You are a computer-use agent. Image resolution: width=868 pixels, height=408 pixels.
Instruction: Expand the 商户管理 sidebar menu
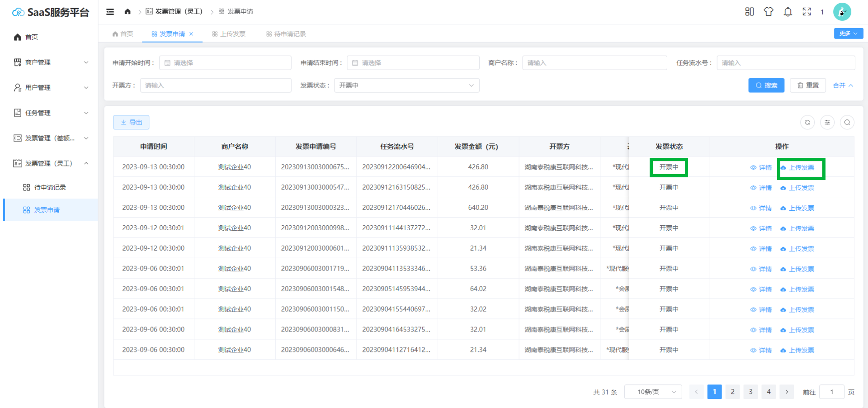[x=50, y=62]
